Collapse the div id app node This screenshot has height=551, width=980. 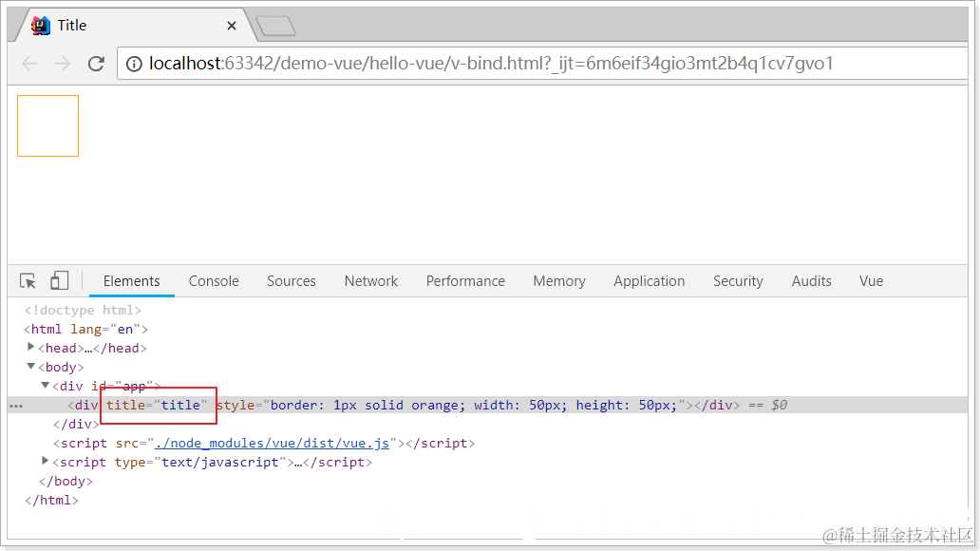click(x=45, y=386)
